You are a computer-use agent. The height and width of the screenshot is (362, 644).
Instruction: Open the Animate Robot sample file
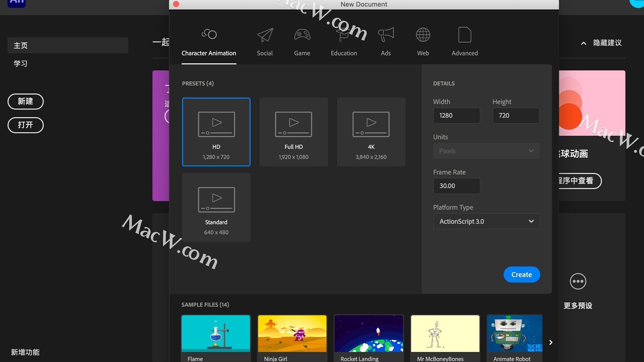point(515,339)
